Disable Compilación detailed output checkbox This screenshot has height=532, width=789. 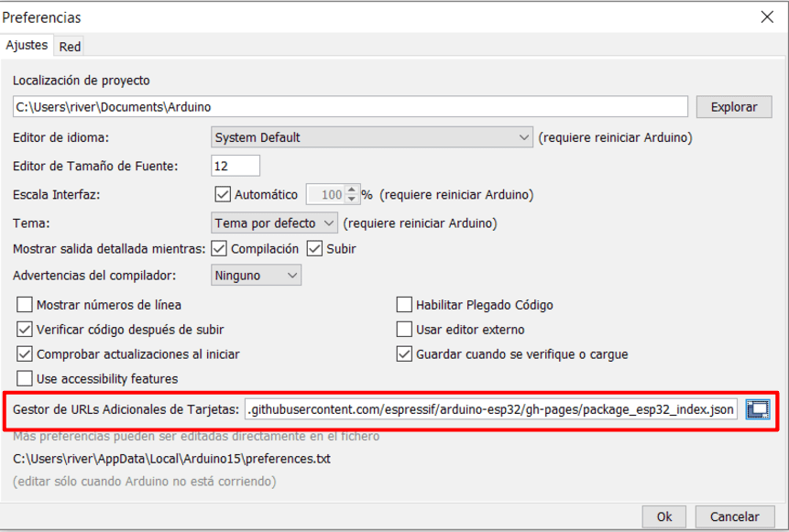219,248
